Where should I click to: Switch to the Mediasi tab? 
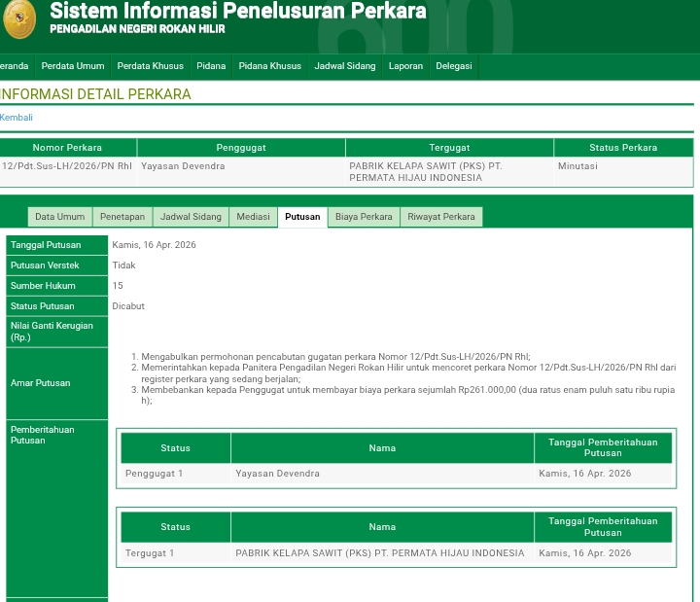pos(253,217)
